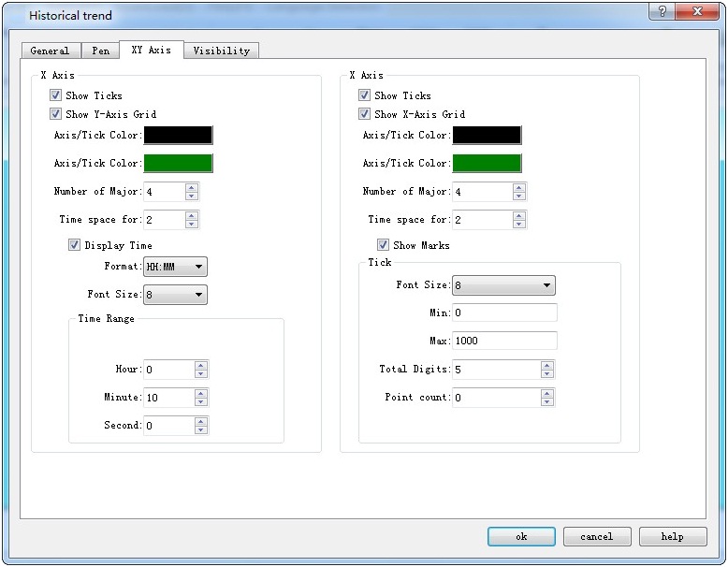Pick the green color swatch beside Show X-Axis Grid group
This screenshot has width=728, height=567.
(x=487, y=163)
